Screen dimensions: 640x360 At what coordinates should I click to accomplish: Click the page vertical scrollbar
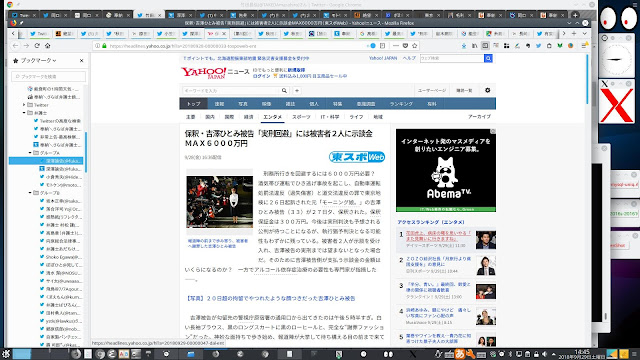pos(587,79)
